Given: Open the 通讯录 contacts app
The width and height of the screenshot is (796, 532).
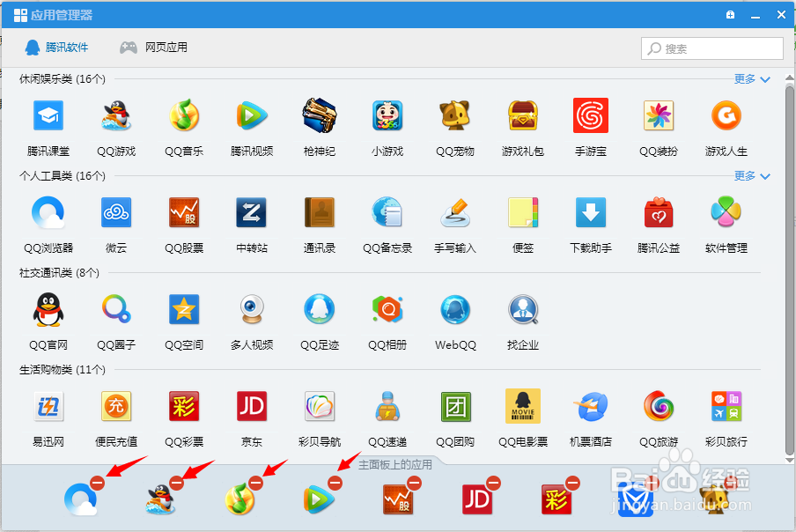Looking at the screenshot, I should (320, 212).
